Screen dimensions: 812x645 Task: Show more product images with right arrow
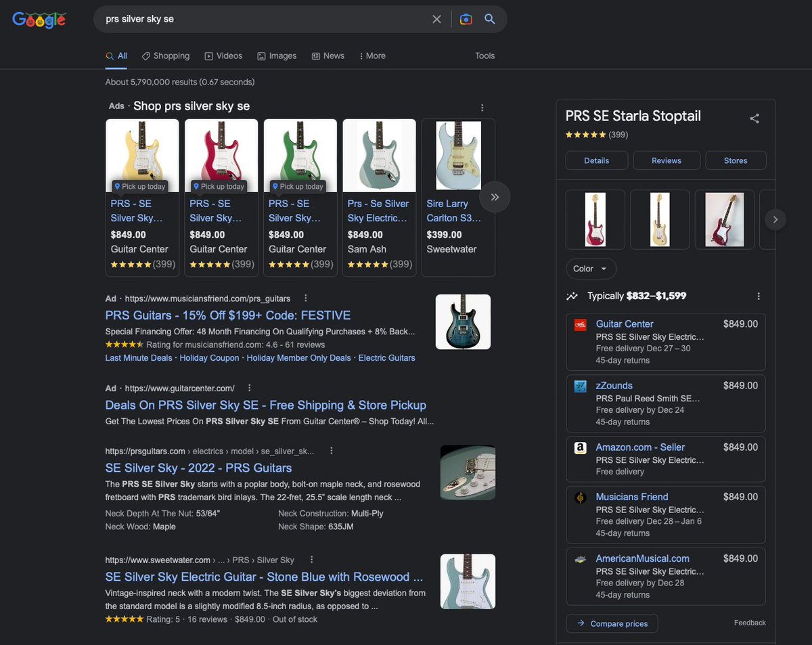pyautogui.click(x=775, y=219)
